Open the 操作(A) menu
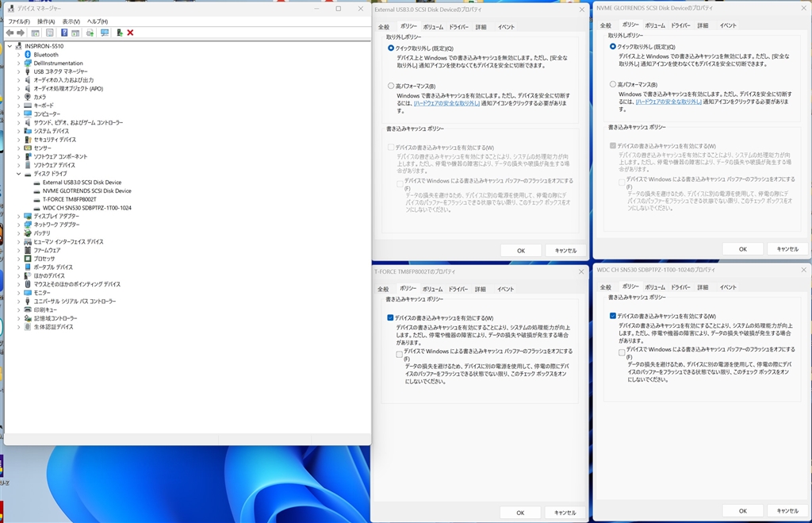 point(46,21)
